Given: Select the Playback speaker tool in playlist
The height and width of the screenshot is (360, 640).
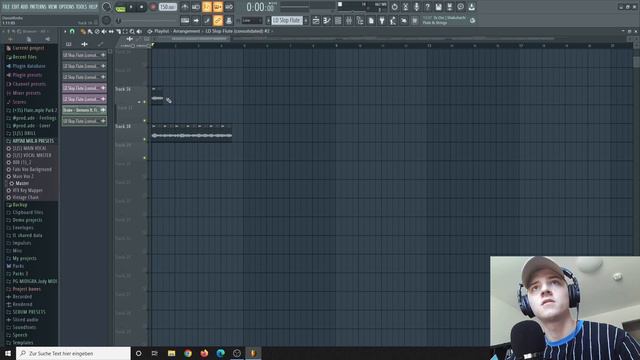Looking at the screenshot, I should pyautogui.click(x=139, y=31).
